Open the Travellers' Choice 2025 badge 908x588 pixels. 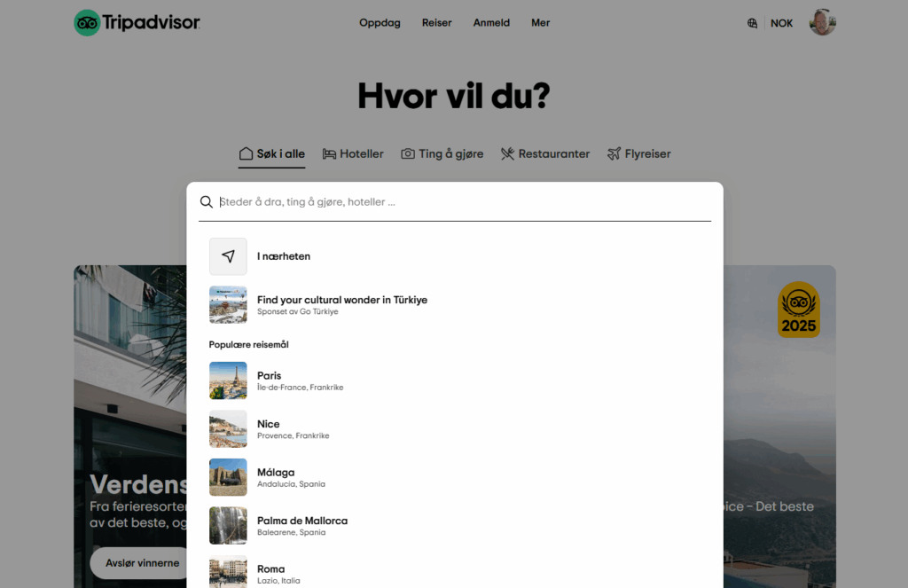[798, 310]
